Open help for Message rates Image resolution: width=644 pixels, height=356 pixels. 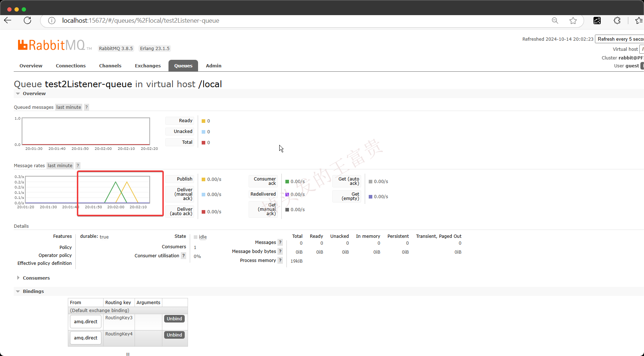(x=78, y=165)
